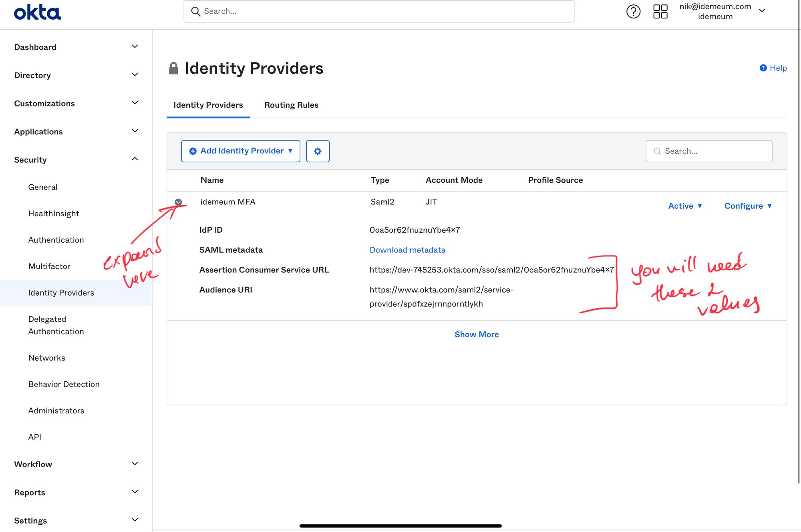Screen dimensions: 801x532
Task: Open the Active status dropdown
Action: tap(685, 206)
